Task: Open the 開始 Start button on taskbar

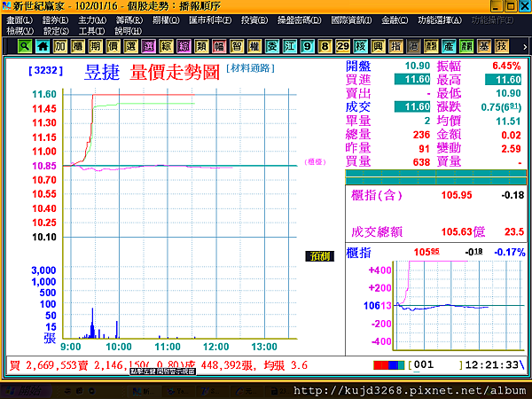Action: point(26,391)
